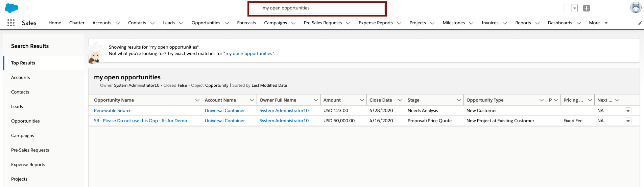
Task: Open the Chatter tab
Action: coord(77,23)
